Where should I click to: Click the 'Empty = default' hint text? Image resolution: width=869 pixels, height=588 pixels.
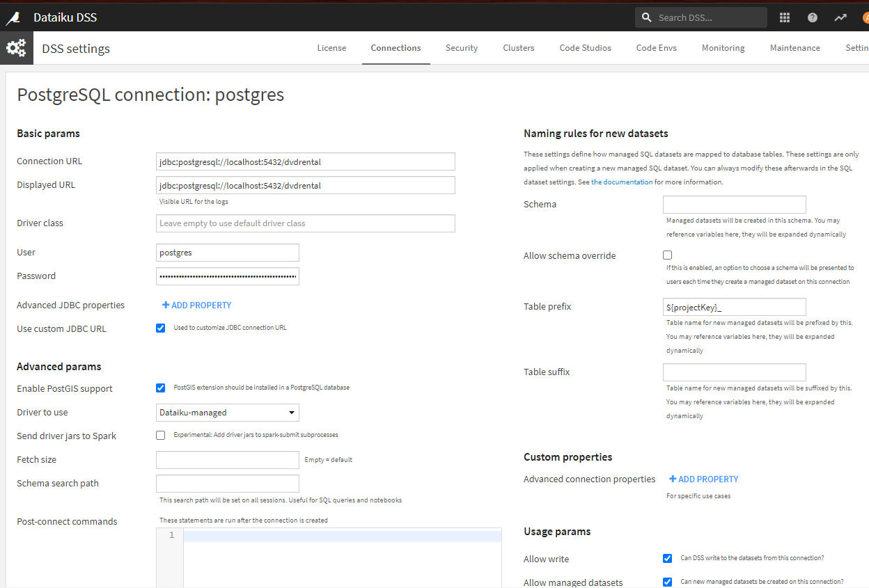click(329, 460)
